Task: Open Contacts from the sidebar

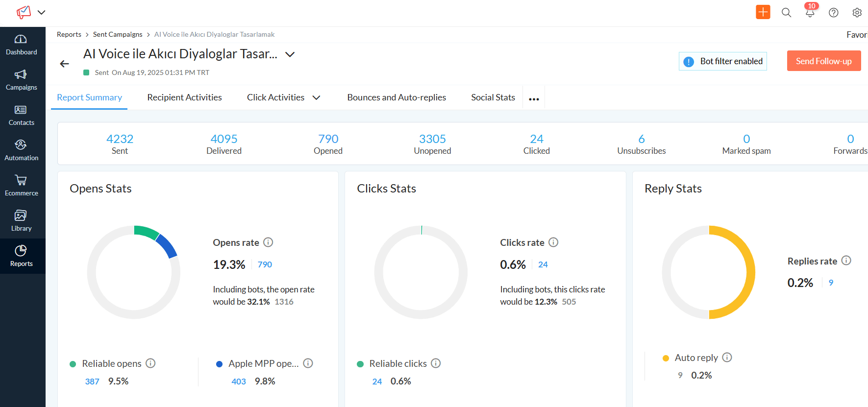Action: click(21, 116)
